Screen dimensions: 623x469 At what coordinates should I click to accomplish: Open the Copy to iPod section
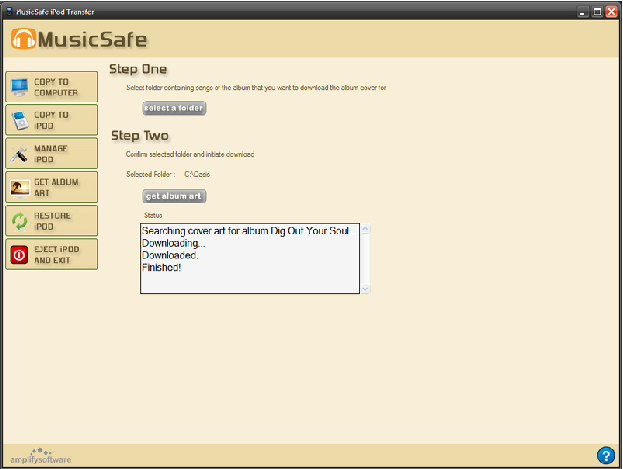(x=52, y=120)
